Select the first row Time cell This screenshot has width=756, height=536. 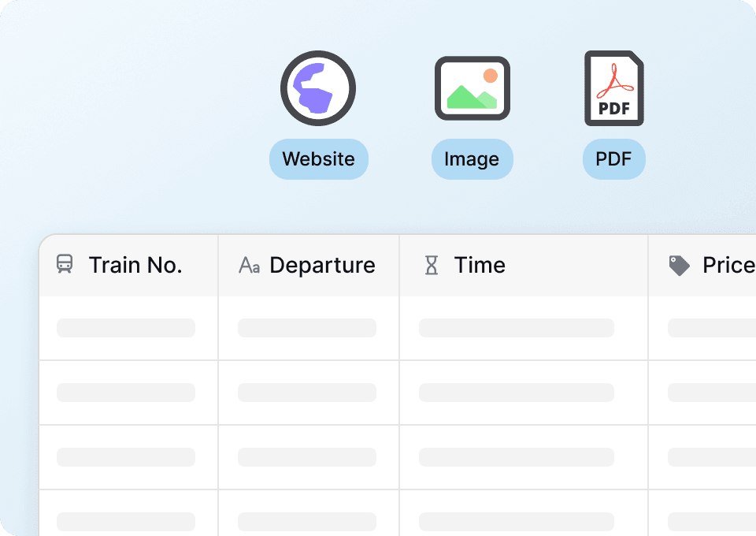click(x=517, y=328)
